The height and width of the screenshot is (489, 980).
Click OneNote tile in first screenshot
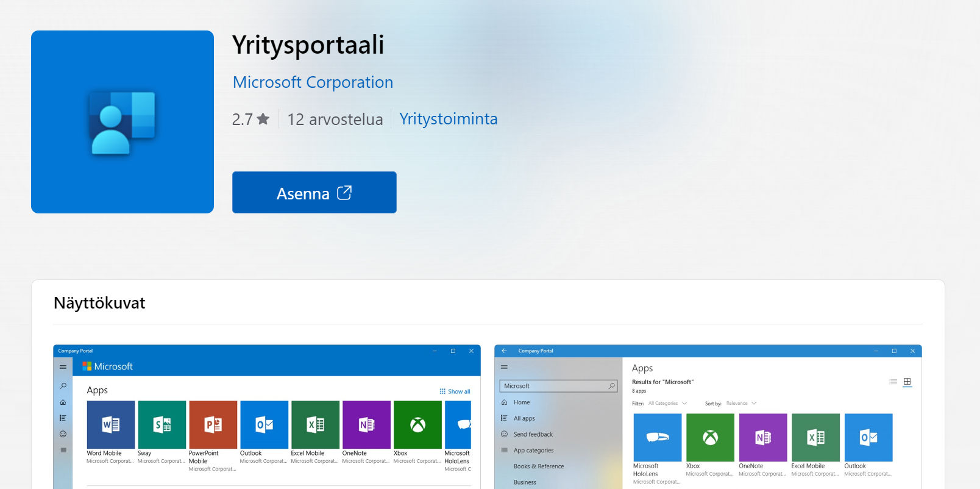[366, 425]
